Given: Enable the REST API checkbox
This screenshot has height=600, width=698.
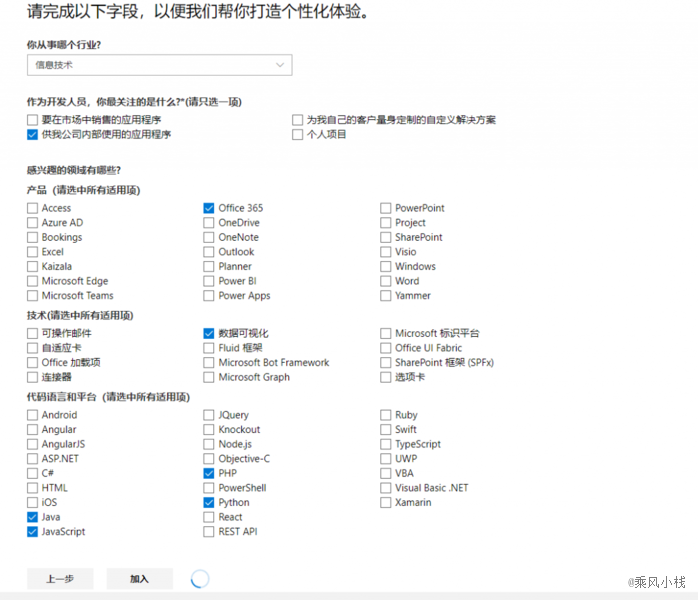Looking at the screenshot, I should (208, 532).
